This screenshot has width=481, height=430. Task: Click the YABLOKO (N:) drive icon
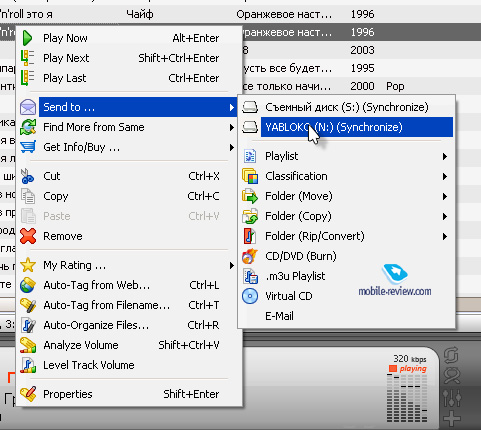(x=250, y=127)
